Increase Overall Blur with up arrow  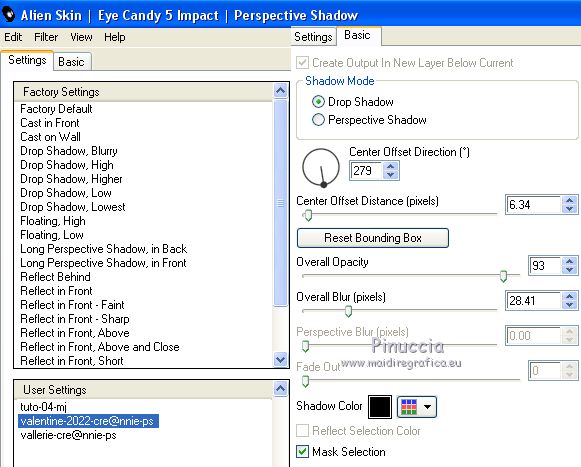point(570,297)
